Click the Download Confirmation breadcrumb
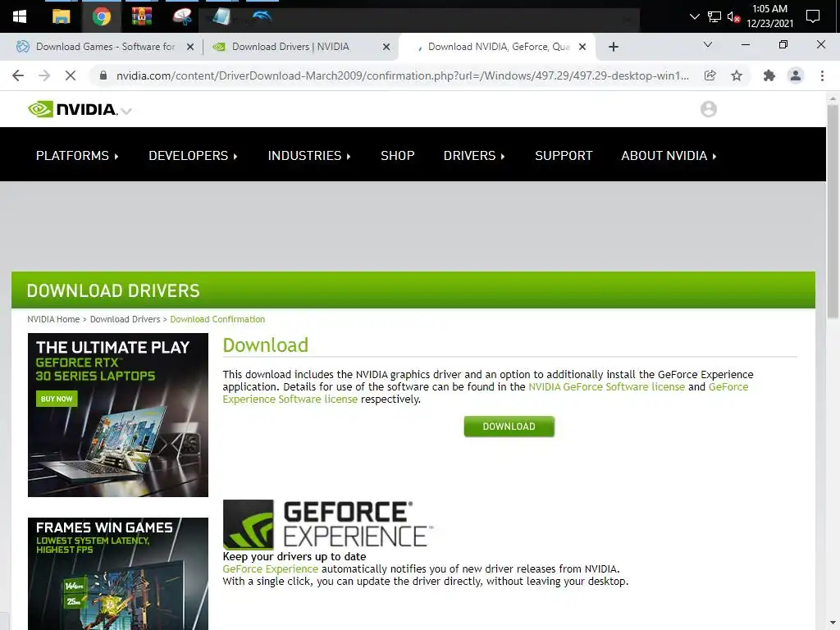 click(217, 319)
